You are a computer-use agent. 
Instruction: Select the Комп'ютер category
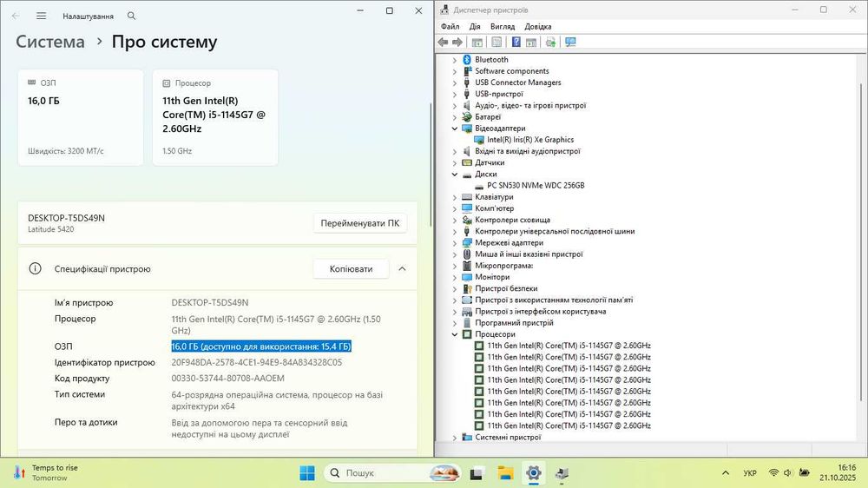click(x=495, y=208)
